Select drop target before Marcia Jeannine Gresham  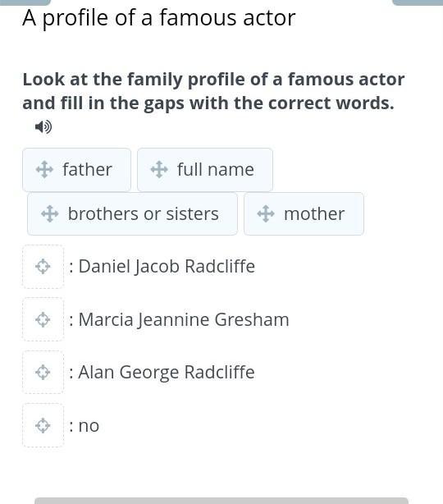(x=43, y=319)
